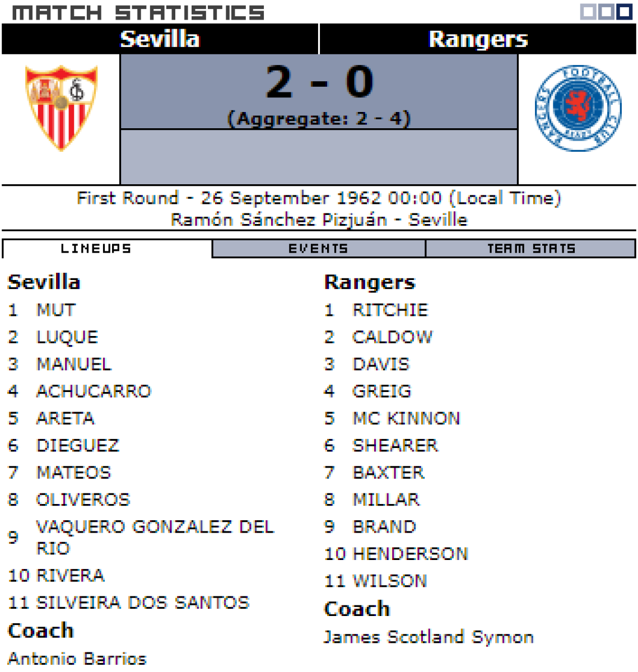Click Sevilla goalkeeper Mut
The width and height of the screenshot is (638, 672).
point(55,310)
